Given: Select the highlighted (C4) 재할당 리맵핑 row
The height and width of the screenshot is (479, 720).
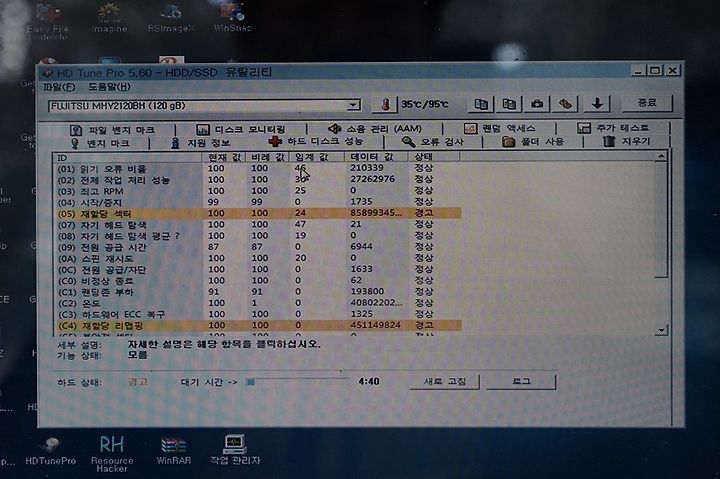Looking at the screenshot, I should click(257, 325).
